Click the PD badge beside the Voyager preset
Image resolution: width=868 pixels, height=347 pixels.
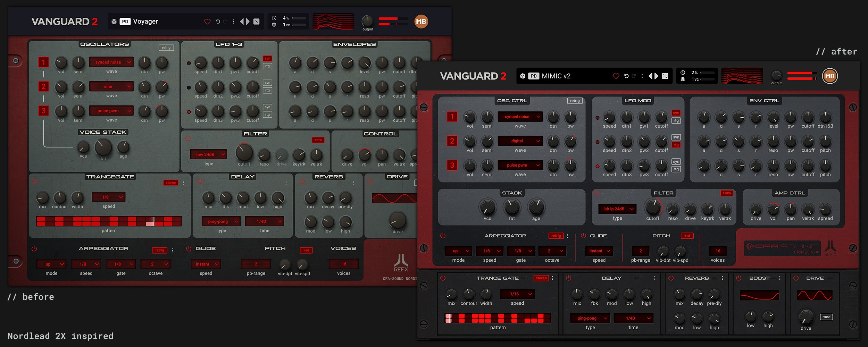125,22
